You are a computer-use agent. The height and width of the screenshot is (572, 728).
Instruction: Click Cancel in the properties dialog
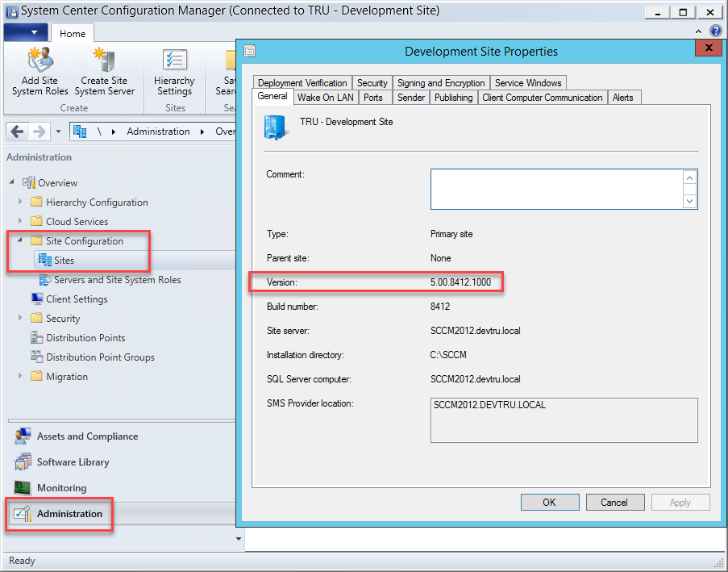coord(614,503)
